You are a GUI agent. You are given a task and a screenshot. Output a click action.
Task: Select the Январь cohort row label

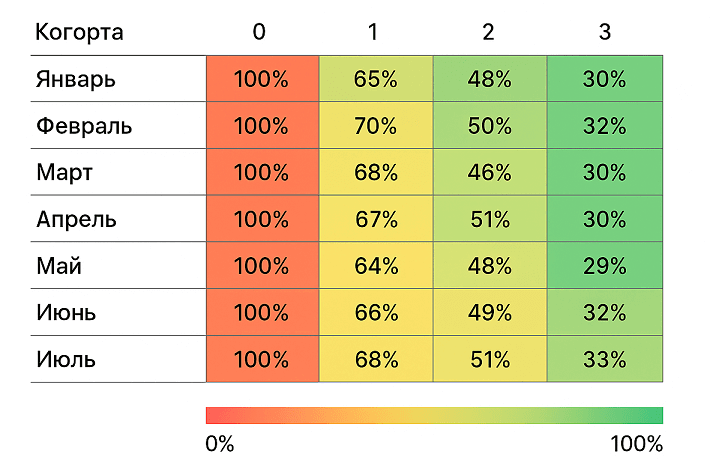click(x=76, y=80)
